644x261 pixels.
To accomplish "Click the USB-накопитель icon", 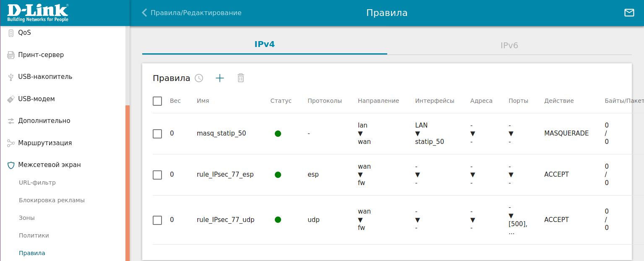I will pos(11,77).
